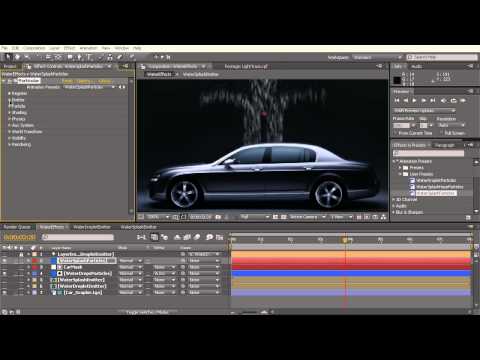Toggle From Current Time checkbox
480x360 pixels.
click(x=396, y=133)
